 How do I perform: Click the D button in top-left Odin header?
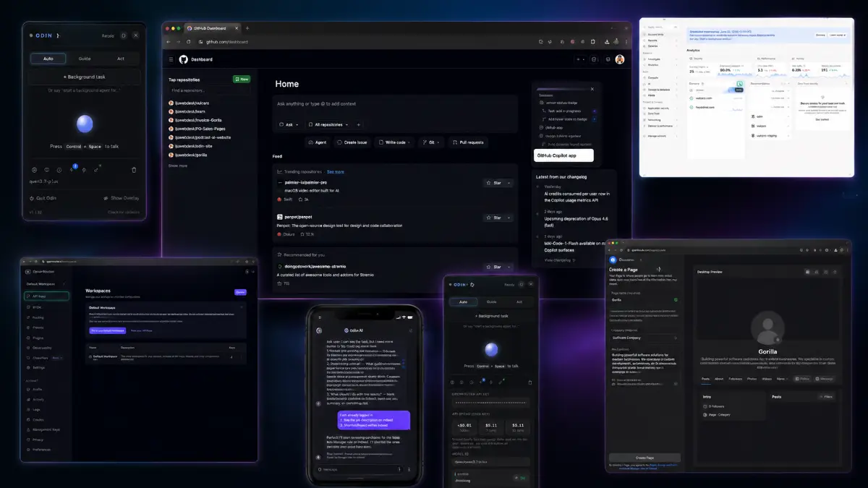click(x=124, y=35)
